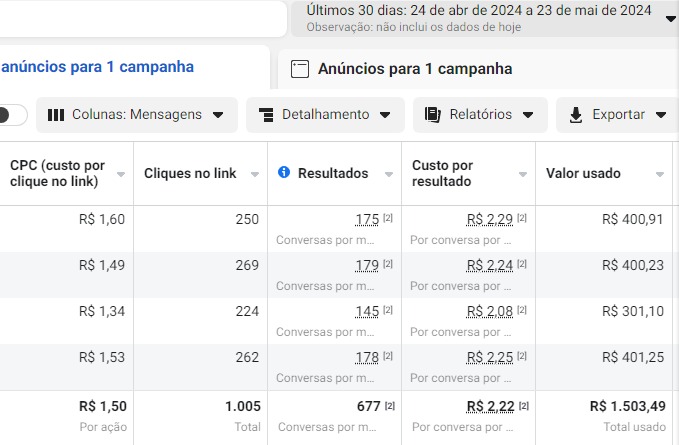679x445 pixels.
Task: Switch to the blue Anúncios para 1 campanha tab
Action: (97, 67)
